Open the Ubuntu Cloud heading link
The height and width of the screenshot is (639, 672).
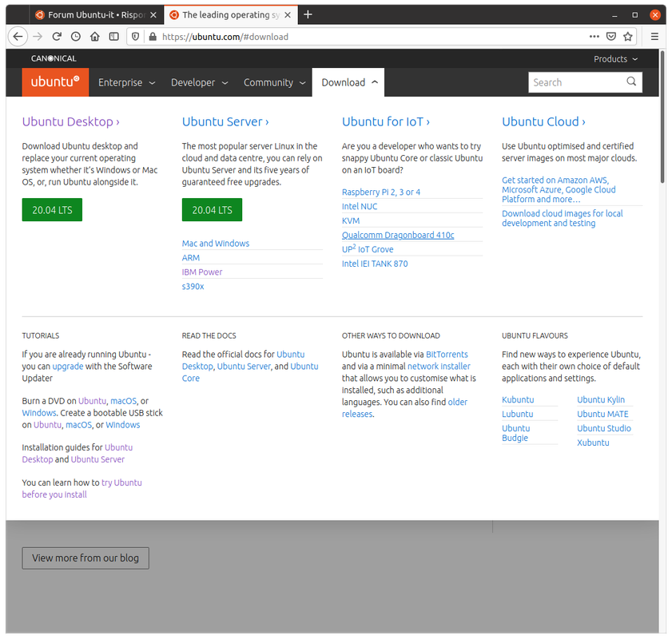543,121
